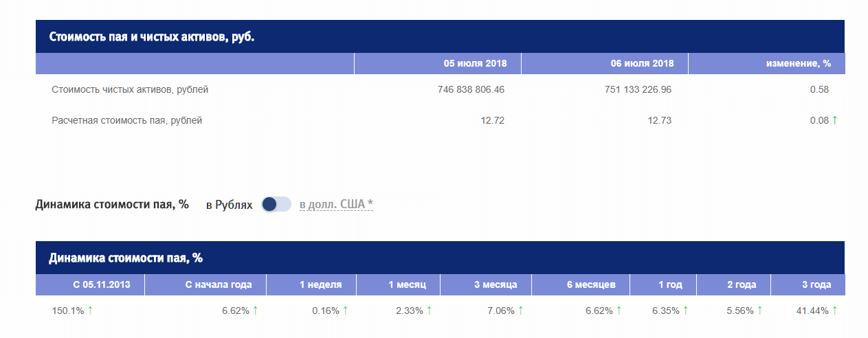Click the "в долл. США" link
The height and width of the screenshot is (338, 868).
pyautogui.click(x=336, y=204)
